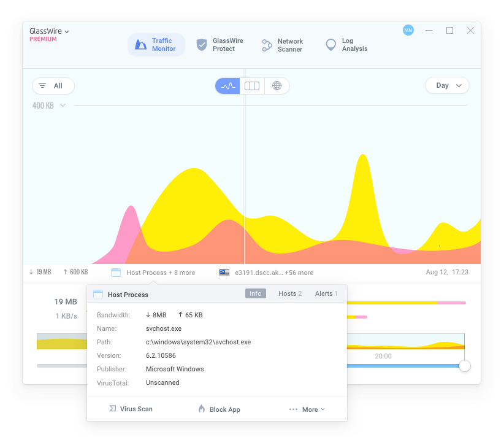Open the GlassWire main menu dropdown

point(50,31)
